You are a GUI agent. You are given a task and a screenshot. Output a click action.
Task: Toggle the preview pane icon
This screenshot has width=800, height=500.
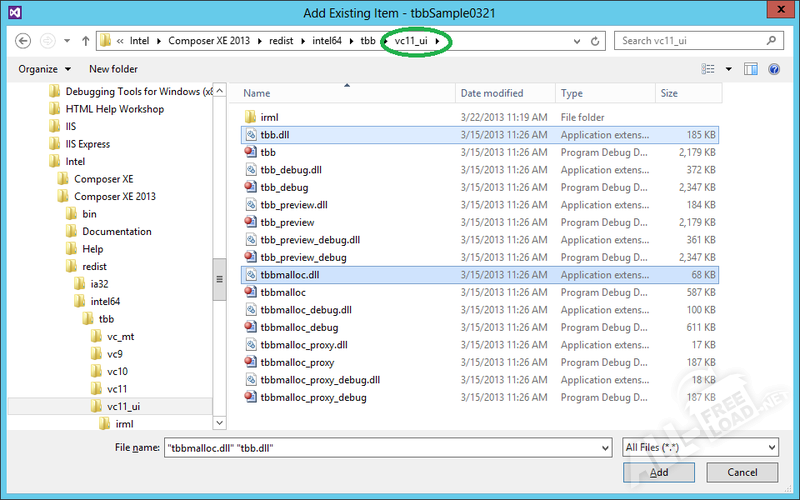pyautogui.click(x=750, y=69)
